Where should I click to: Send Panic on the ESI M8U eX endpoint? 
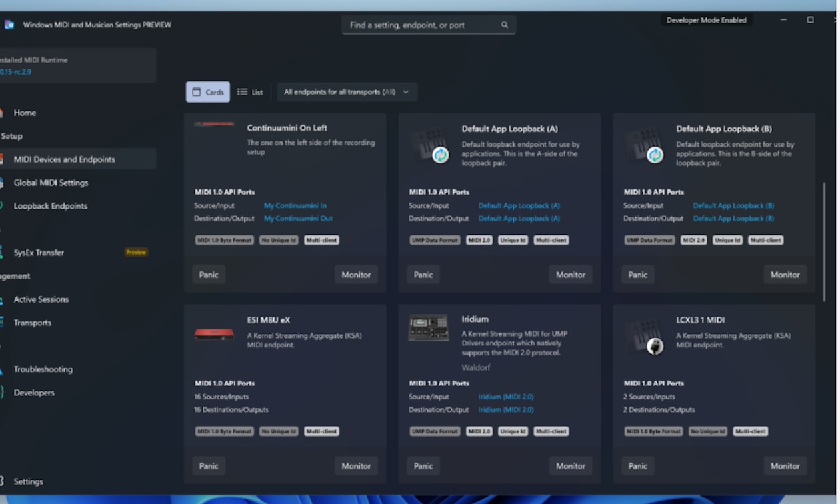(209, 465)
